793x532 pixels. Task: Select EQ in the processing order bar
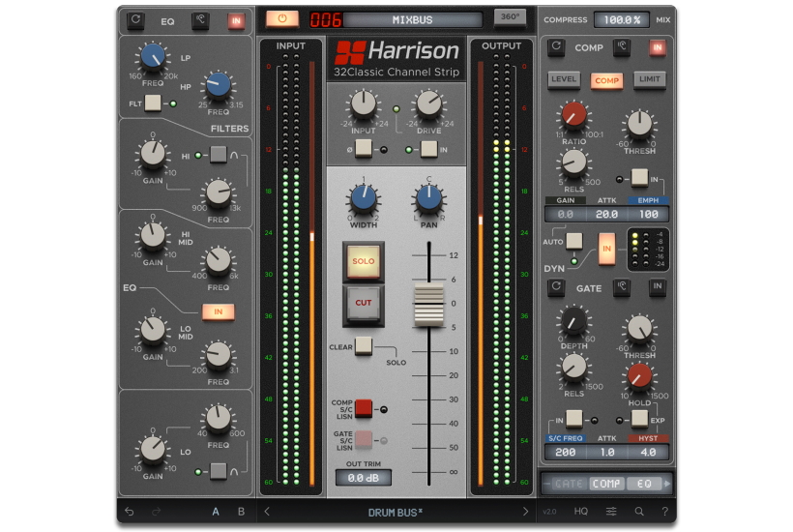point(644,484)
